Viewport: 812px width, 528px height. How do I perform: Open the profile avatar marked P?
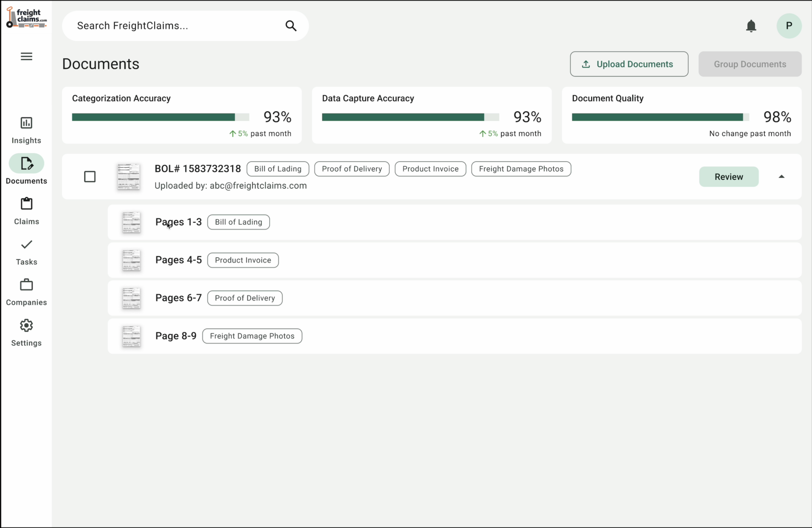point(789,25)
